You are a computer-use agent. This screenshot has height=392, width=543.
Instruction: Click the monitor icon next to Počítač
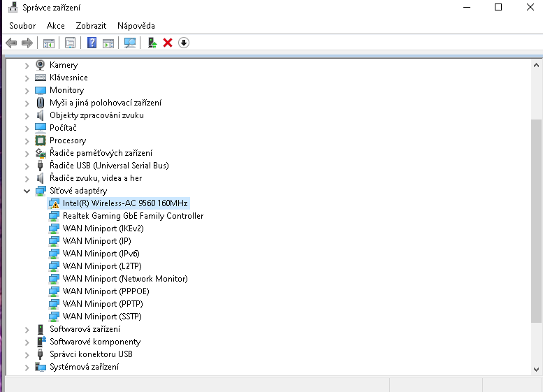click(x=41, y=128)
